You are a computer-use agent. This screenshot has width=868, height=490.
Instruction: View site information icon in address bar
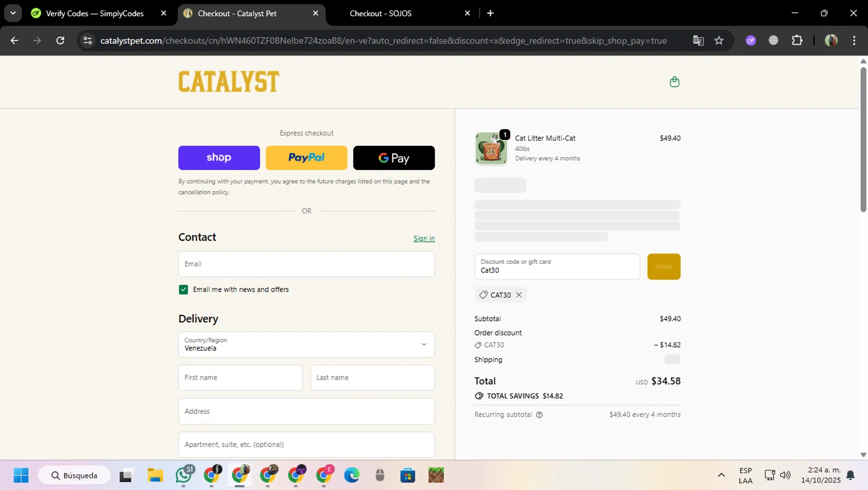click(x=88, y=40)
